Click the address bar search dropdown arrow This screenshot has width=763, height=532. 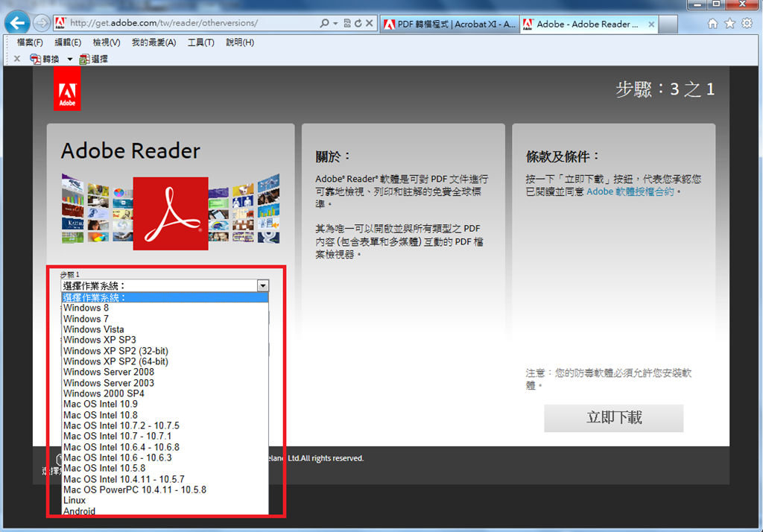click(x=336, y=23)
